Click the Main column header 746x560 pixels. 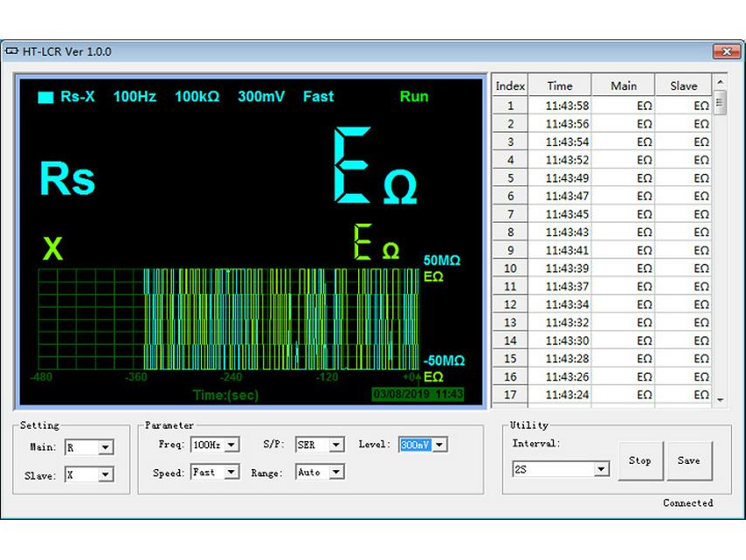pyautogui.click(x=624, y=86)
